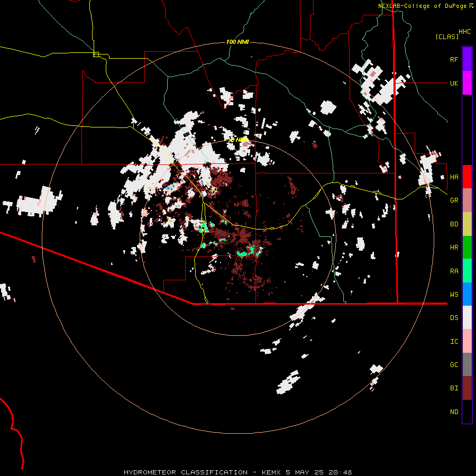476x476 pixels.
Task: Click the RF legend label
Action: tap(454, 59)
